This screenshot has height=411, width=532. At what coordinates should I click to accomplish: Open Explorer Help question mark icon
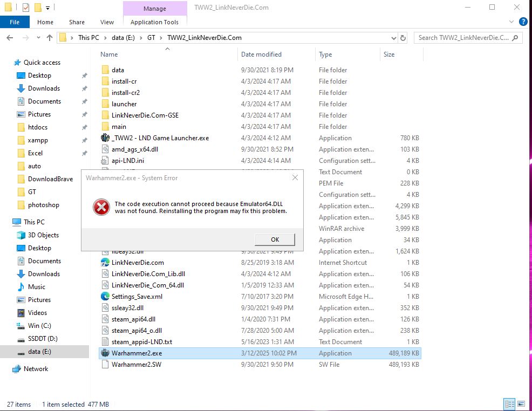(x=523, y=22)
